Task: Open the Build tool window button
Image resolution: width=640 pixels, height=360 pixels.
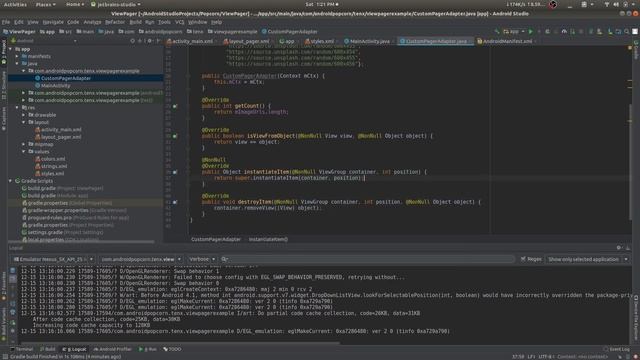Action: tap(48, 349)
